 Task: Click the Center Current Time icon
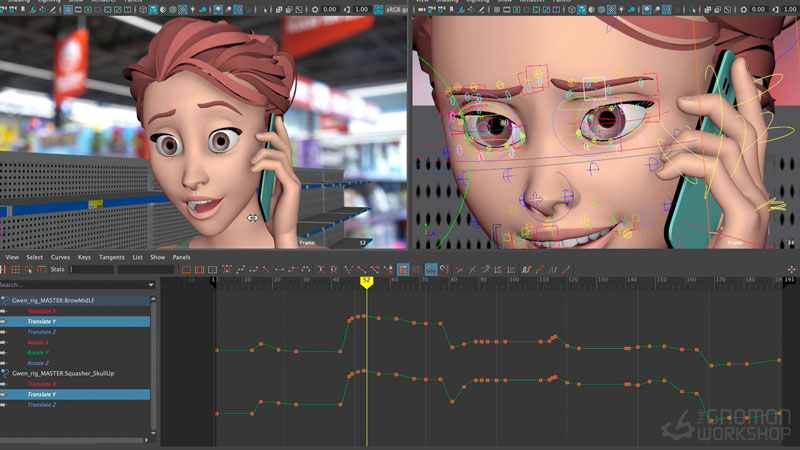pyautogui.click(x=213, y=269)
